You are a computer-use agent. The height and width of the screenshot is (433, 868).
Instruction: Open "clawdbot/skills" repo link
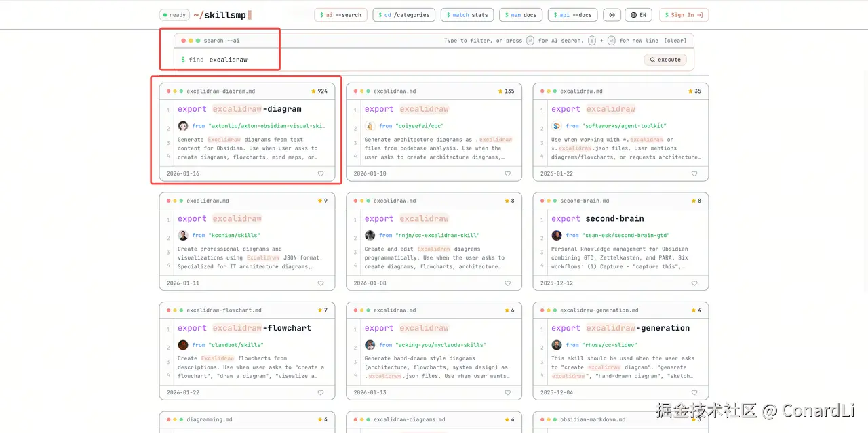(237, 345)
